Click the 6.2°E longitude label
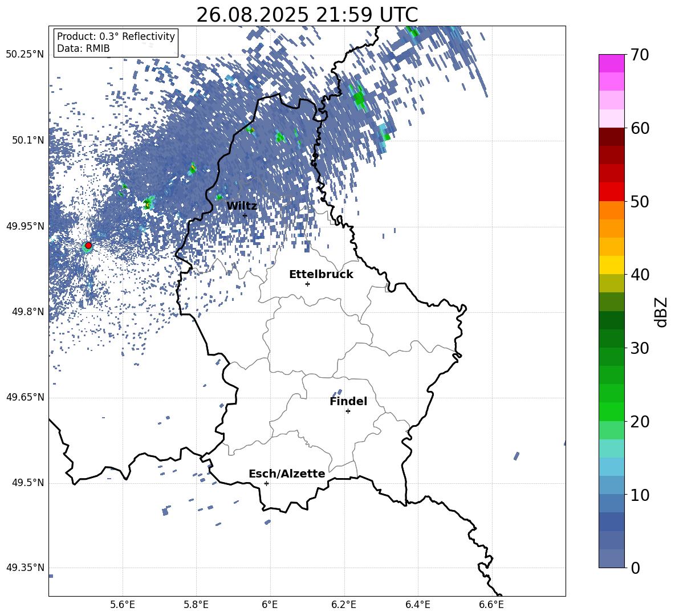 tap(344, 605)
